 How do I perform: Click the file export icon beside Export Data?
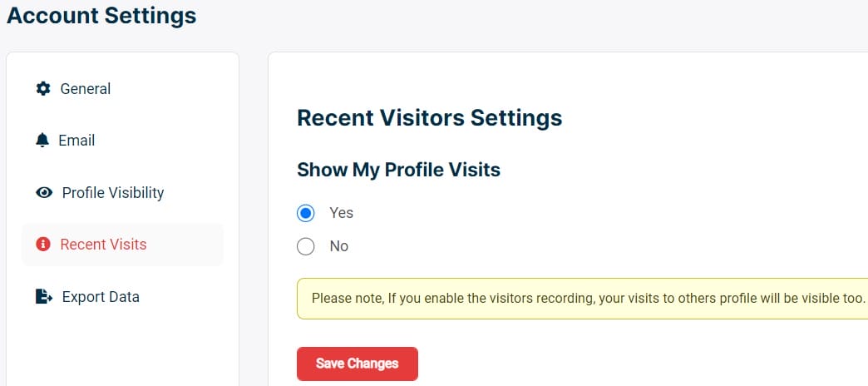tap(44, 297)
